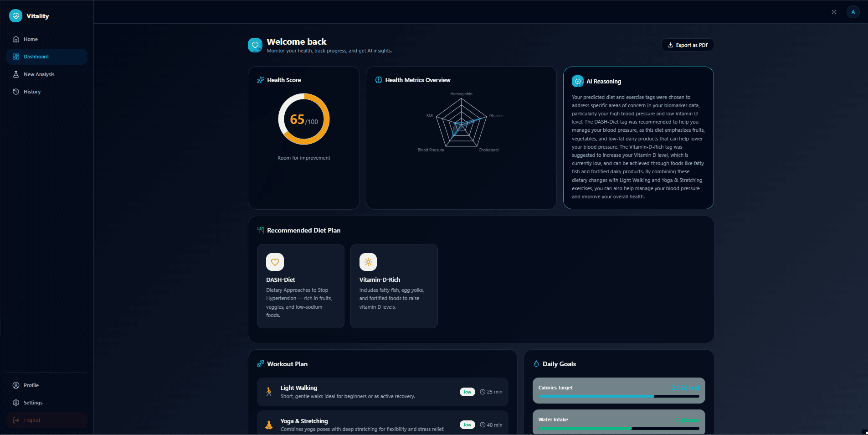The width and height of the screenshot is (868, 435).
Task: Click the Yoga & Stretching pose icon
Action: [x=269, y=425]
